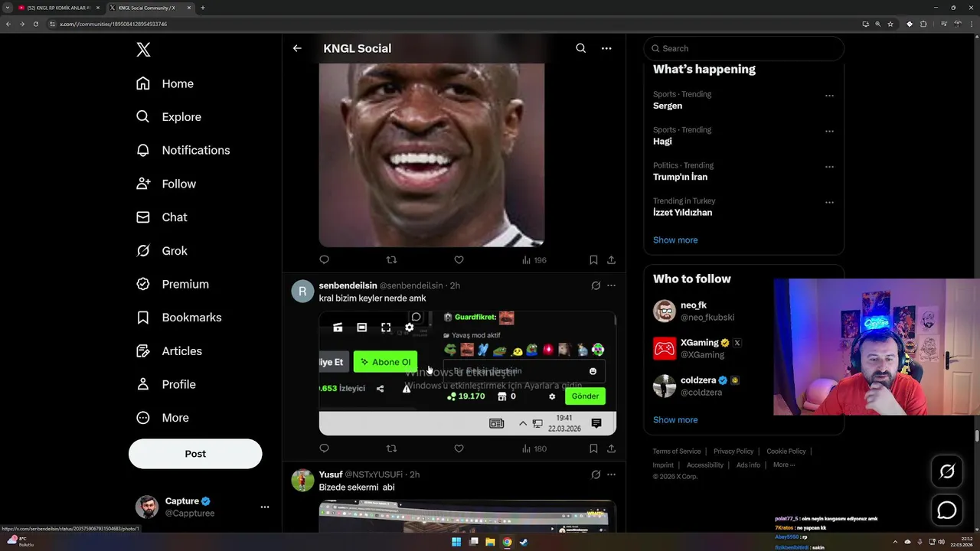Open more options for İzzet Yıldızhan trend

[x=829, y=202]
